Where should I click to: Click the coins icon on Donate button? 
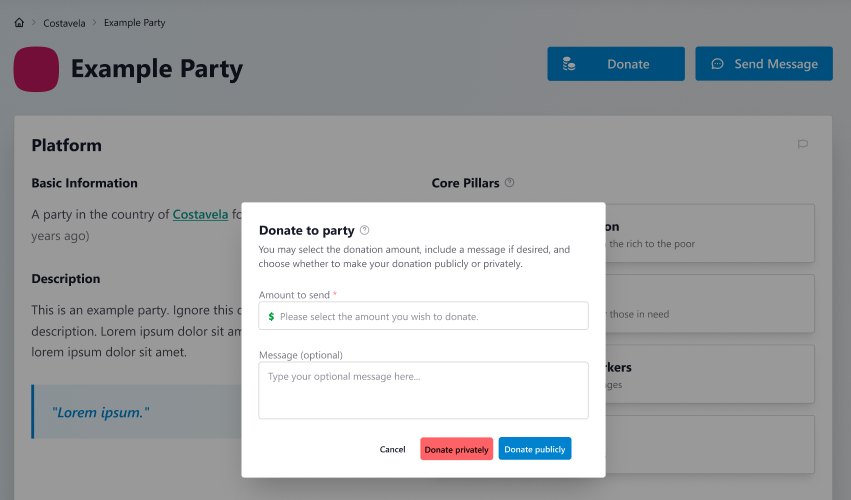coord(569,64)
